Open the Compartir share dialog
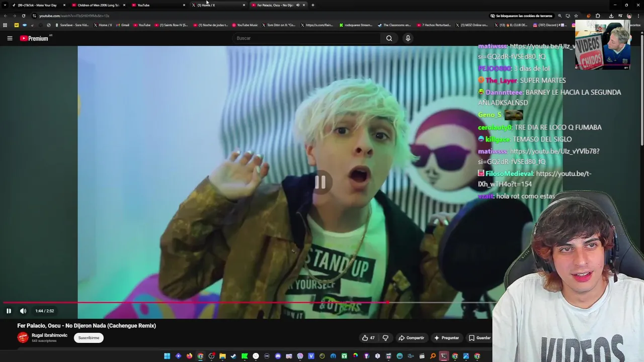Image resolution: width=644 pixels, height=362 pixels. [x=411, y=338]
